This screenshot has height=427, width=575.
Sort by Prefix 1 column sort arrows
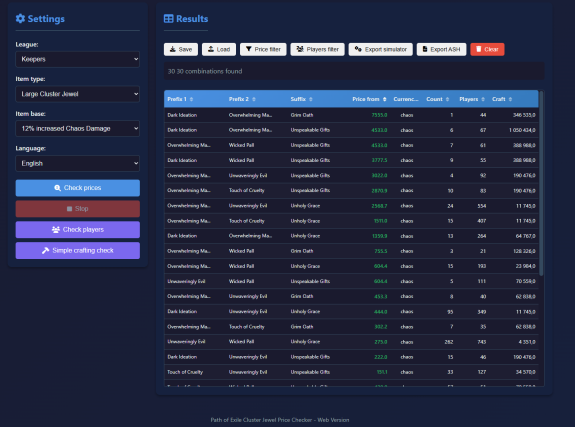[191, 99]
